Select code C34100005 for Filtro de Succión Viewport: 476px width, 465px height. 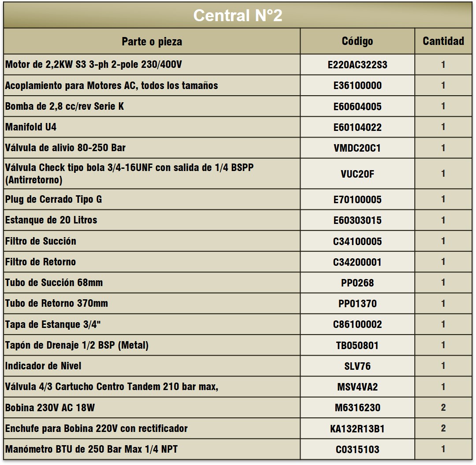point(357,241)
